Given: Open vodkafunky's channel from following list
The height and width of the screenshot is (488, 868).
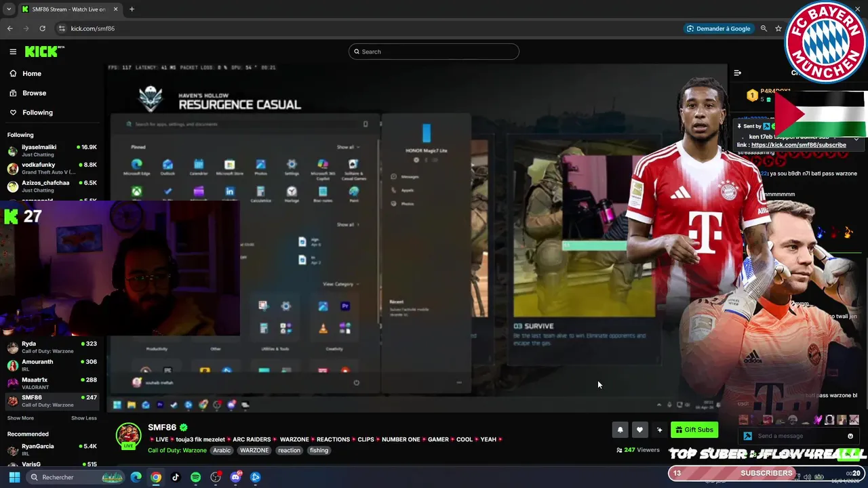Looking at the screenshot, I should pyautogui.click(x=52, y=168).
